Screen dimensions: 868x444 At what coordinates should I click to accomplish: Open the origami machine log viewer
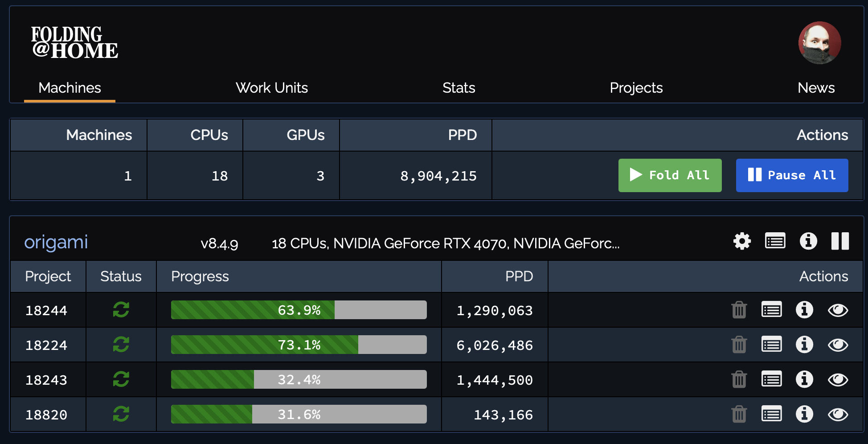[x=775, y=241]
